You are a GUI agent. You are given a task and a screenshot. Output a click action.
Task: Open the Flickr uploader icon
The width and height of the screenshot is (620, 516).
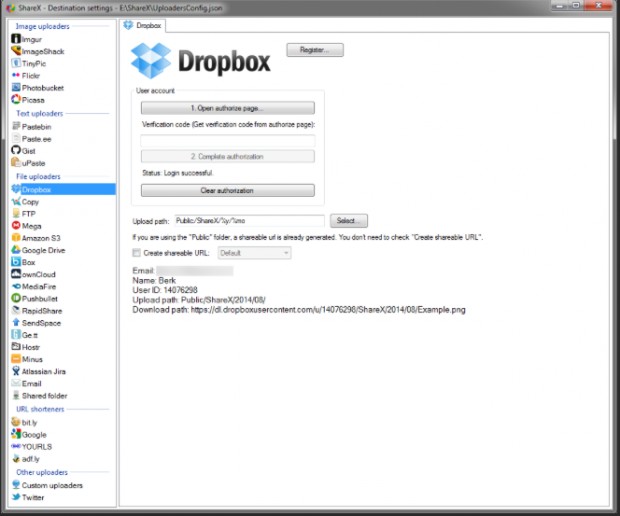click(16, 75)
